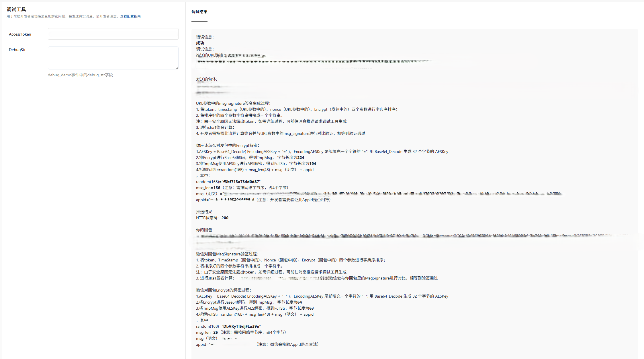Click the random value DbVKyTl5djFLu39n

[x=241, y=326]
